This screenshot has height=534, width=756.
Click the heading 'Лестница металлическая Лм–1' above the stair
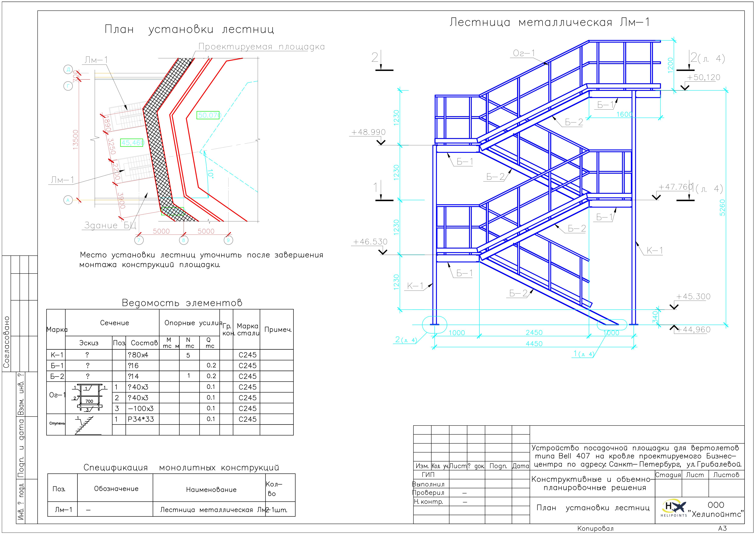tap(550, 22)
